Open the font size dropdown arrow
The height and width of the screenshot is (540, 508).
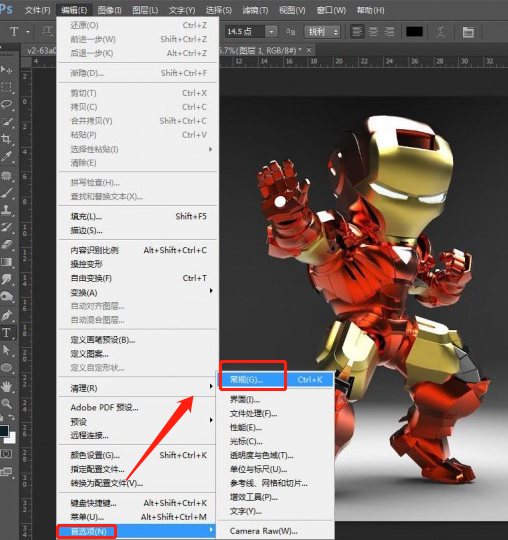pos(271,32)
